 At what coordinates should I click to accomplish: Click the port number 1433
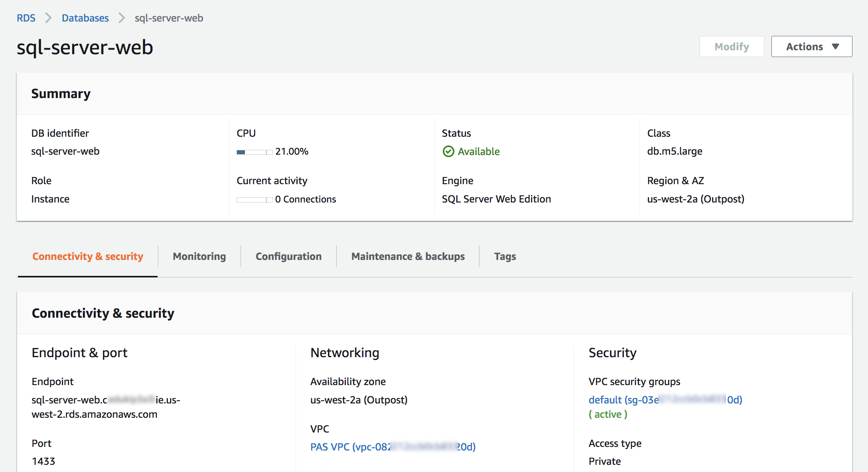coord(43,461)
